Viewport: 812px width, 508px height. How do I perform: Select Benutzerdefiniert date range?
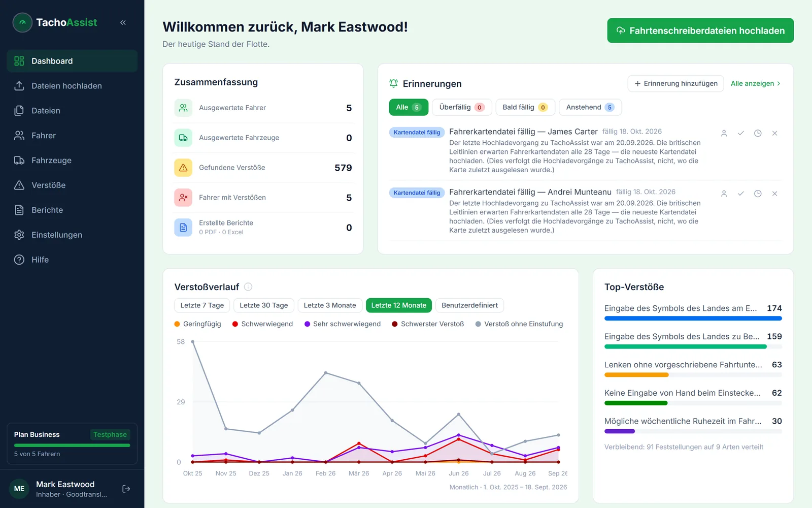coord(469,305)
